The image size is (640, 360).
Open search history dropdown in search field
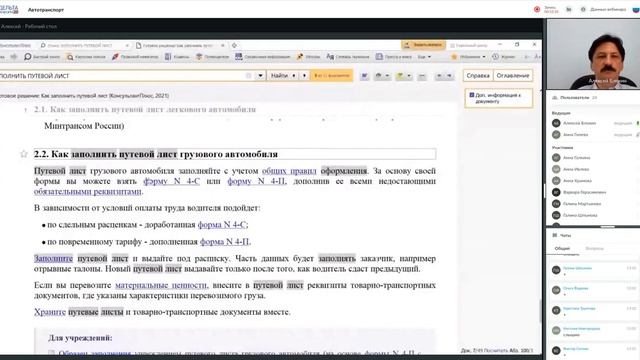(260, 76)
